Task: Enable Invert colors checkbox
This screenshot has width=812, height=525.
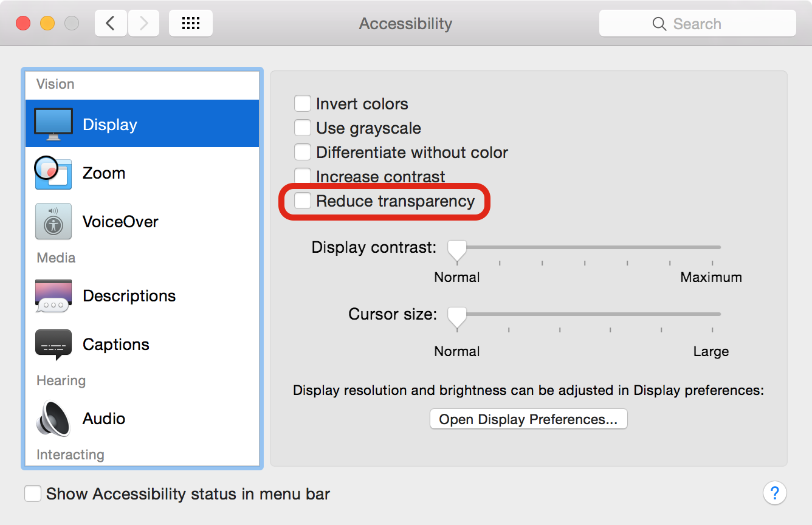Action: pos(303,103)
